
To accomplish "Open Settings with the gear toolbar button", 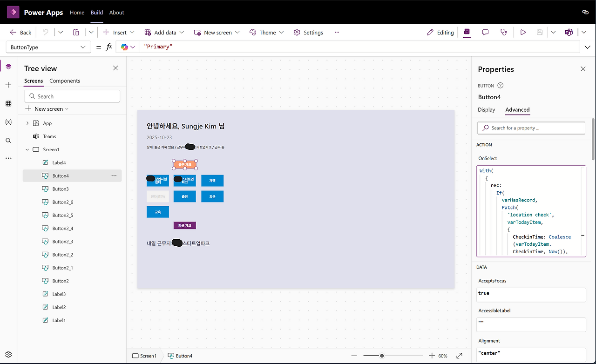I will [308, 32].
